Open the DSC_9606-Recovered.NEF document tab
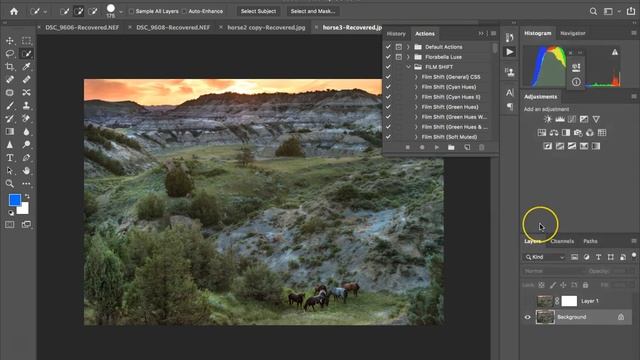 click(82, 27)
